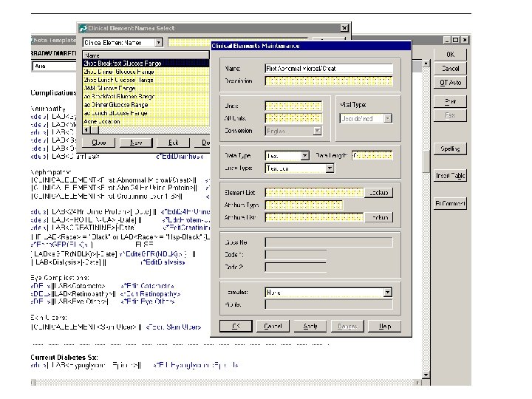Select the '2hpc Lunch Glucose Range' row
532x399 pixels.
146,80
